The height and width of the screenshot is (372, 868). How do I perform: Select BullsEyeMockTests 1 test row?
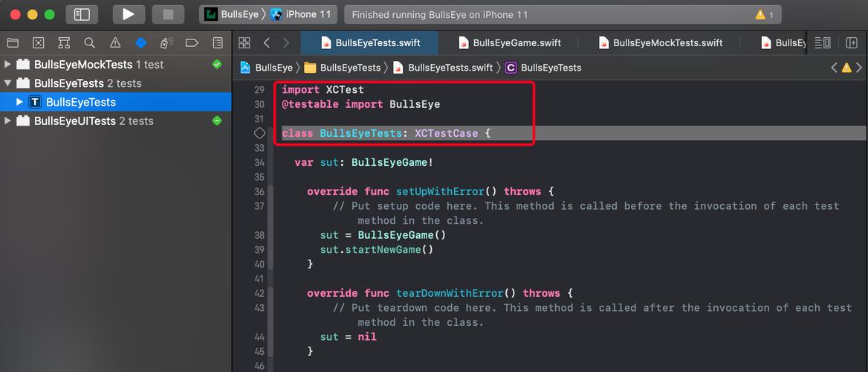point(116,64)
